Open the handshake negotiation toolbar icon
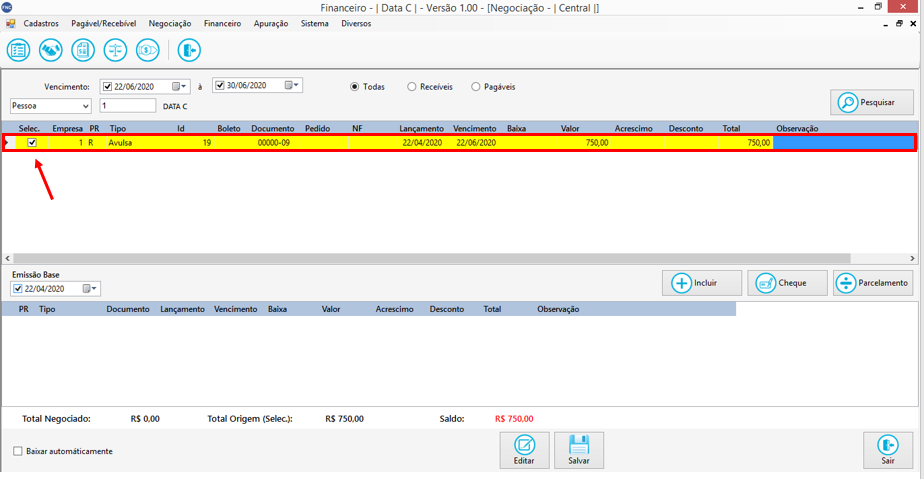This screenshot has width=924, height=479. tap(50, 50)
